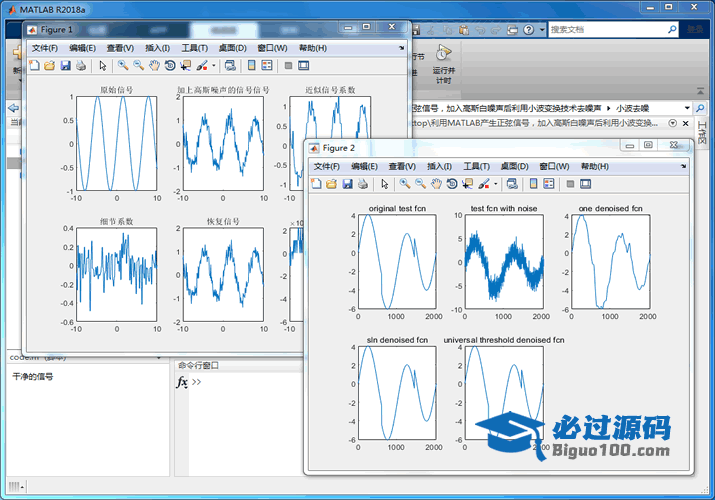Insert colorbar in Figure 2

coord(533,184)
